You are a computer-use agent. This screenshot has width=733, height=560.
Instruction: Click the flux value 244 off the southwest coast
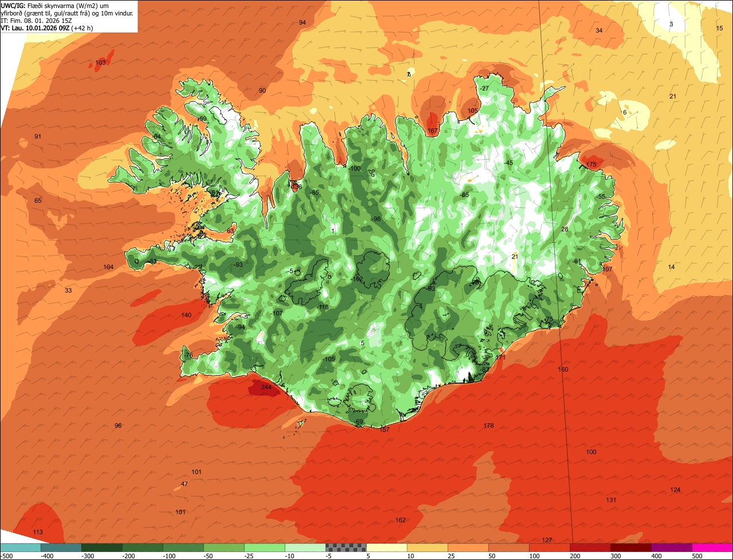click(266, 388)
